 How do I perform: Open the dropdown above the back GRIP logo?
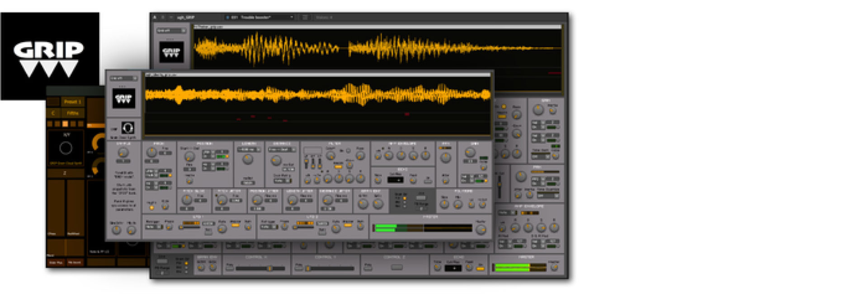(171, 31)
